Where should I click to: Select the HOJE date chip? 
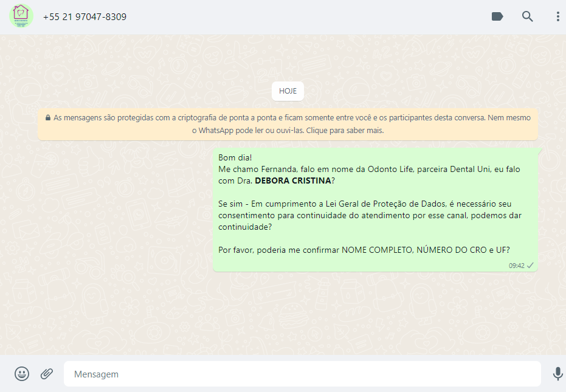tap(288, 91)
